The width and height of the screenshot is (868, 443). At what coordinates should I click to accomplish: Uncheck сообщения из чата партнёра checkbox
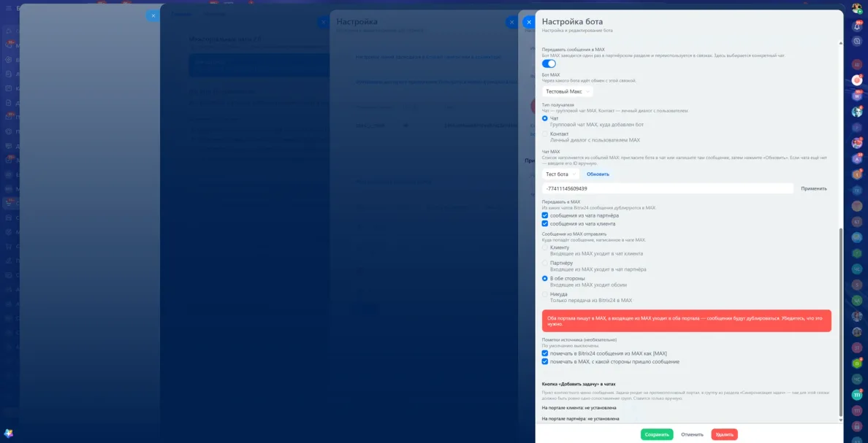pos(545,215)
